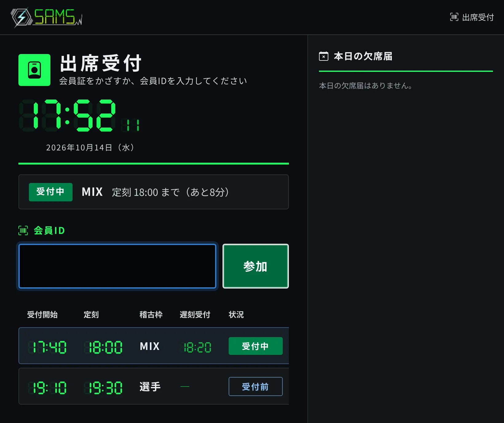The height and width of the screenshot is (423, 504).
Task: Click the 18:20 late reception time
Action: 196,347
